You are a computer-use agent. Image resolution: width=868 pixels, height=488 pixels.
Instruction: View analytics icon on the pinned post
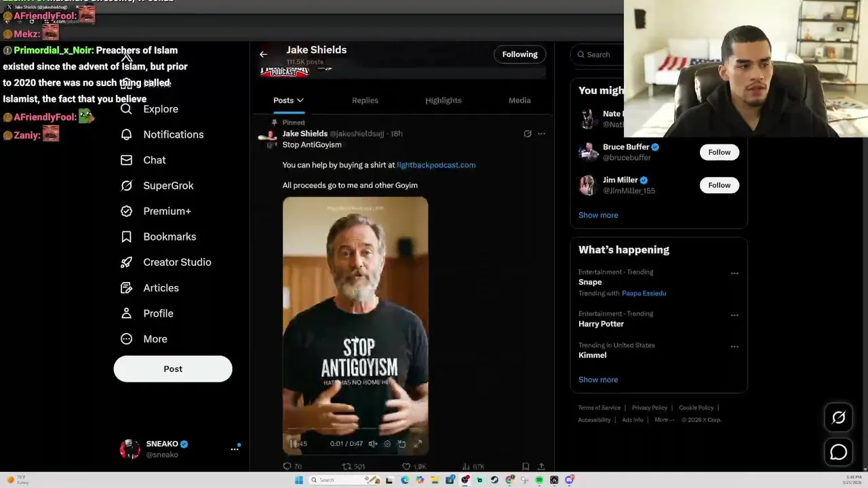coord(473,466)
